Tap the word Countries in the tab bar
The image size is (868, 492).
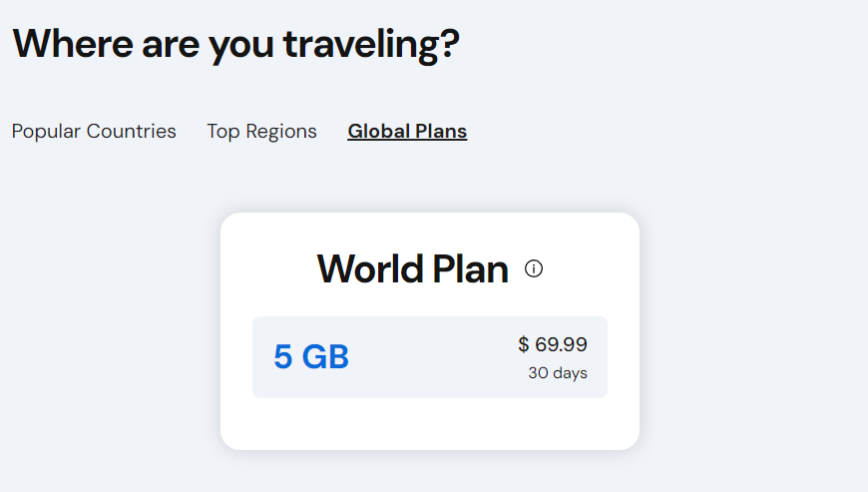(131, 131)
